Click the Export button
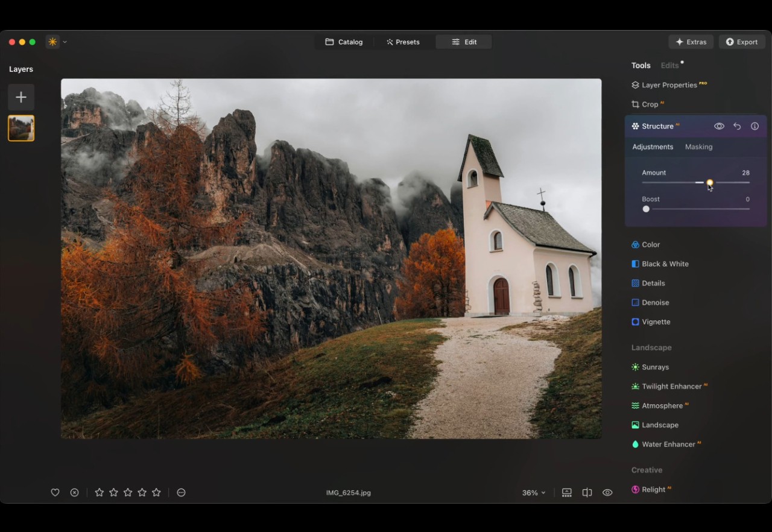 [742, 42]
